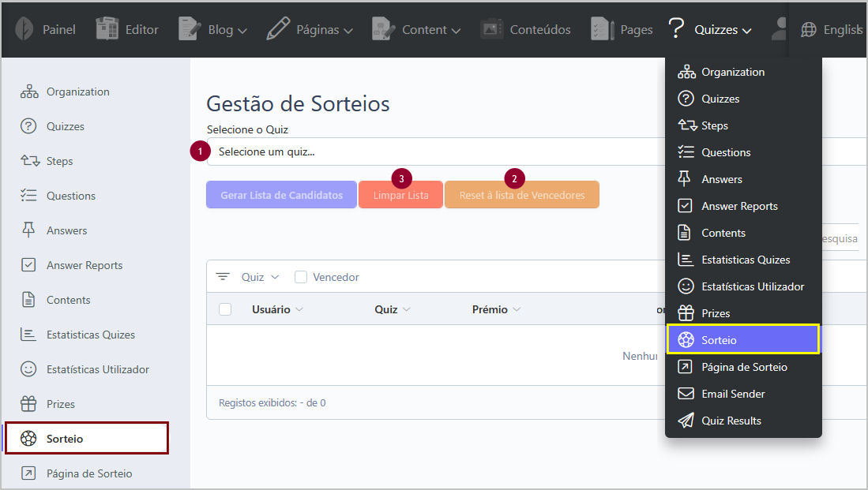Select Organization in the dropdown menu
The height and width of the screenshot is (490, 868).
tap(743, 72)
